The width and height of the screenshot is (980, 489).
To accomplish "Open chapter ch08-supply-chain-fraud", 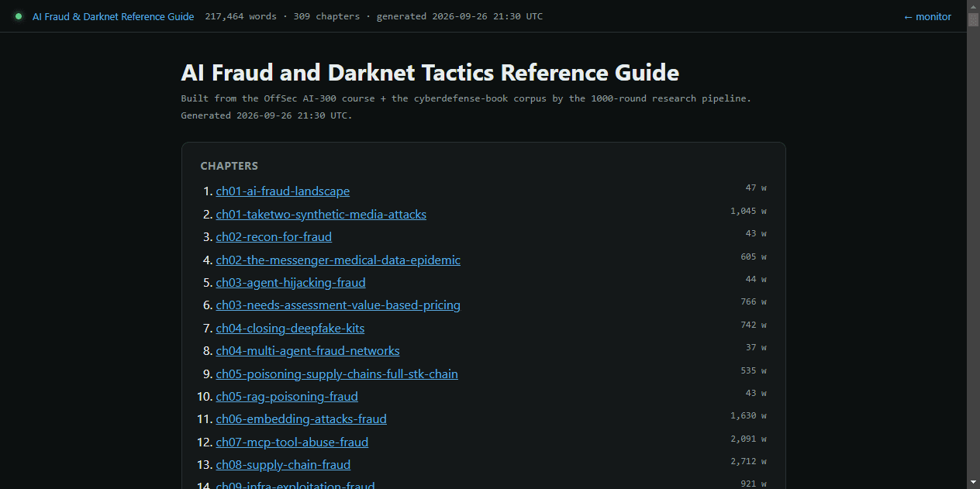I will tap(283, 465).
